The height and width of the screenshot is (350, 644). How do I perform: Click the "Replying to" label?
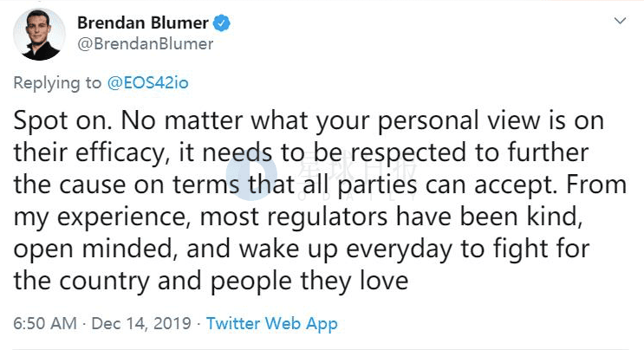(57, 83)
